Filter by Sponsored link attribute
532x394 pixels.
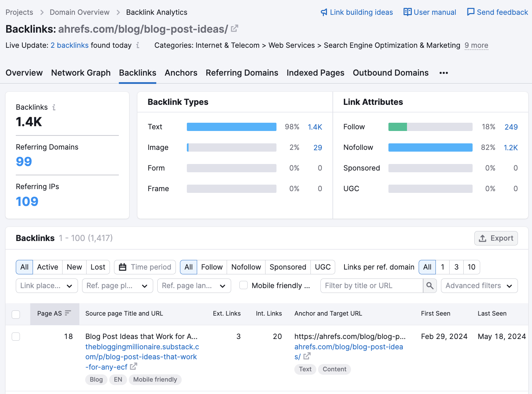(288, 267)
